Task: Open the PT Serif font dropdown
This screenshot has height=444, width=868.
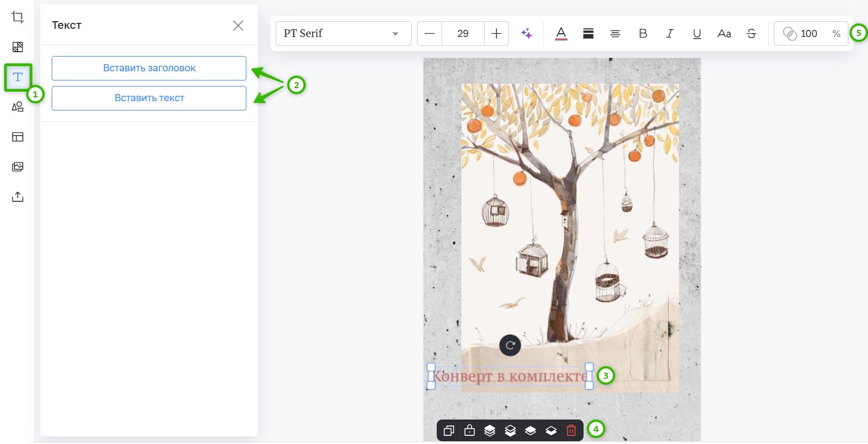Action: (x=344, y=34)
